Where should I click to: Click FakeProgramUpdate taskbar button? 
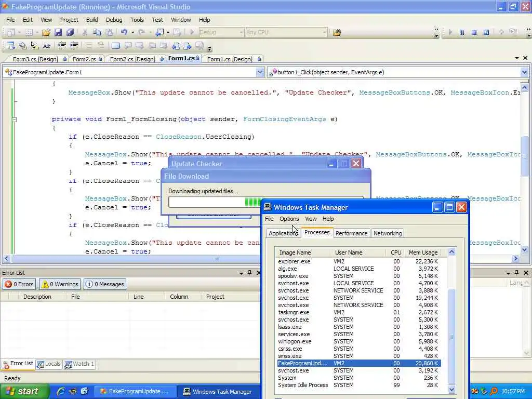[135, 391]
